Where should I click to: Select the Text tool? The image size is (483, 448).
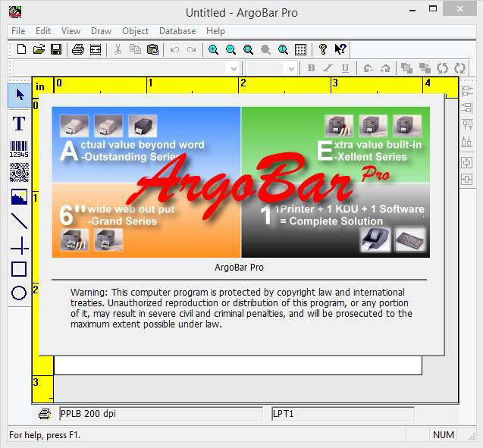[x=19, y=124]
